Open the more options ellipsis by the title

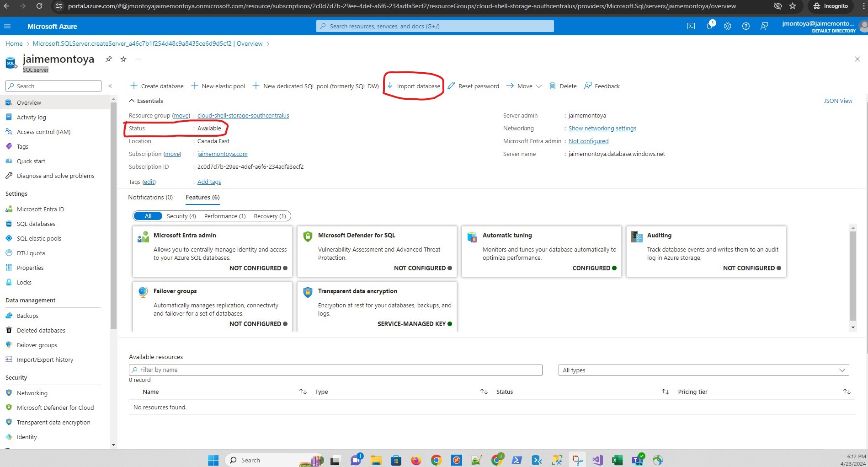point(138,59)
